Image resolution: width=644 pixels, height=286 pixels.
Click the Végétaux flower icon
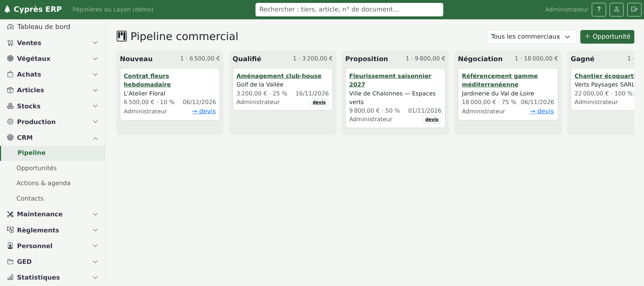(x=10, y=59)
